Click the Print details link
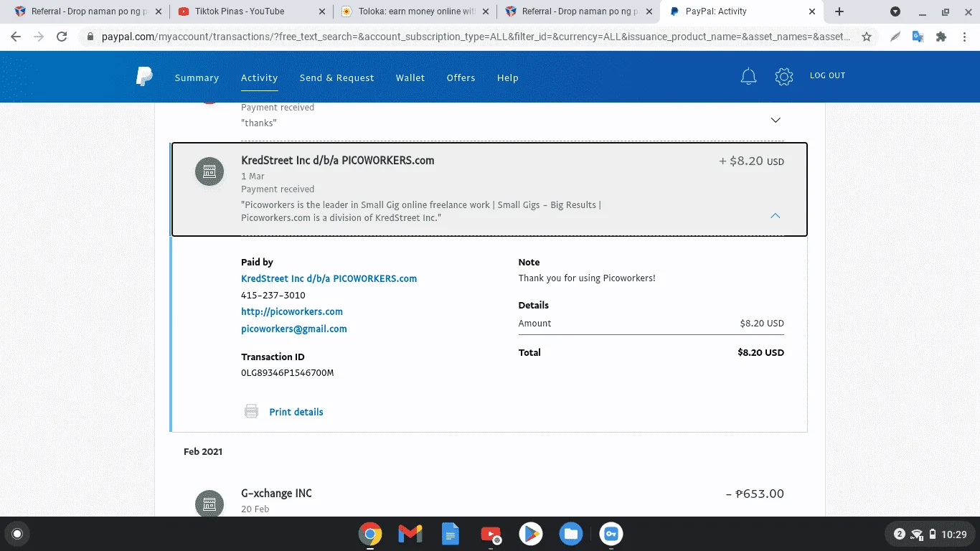The image size is (980, 551). pyautogui.click(x=296, y=412)
